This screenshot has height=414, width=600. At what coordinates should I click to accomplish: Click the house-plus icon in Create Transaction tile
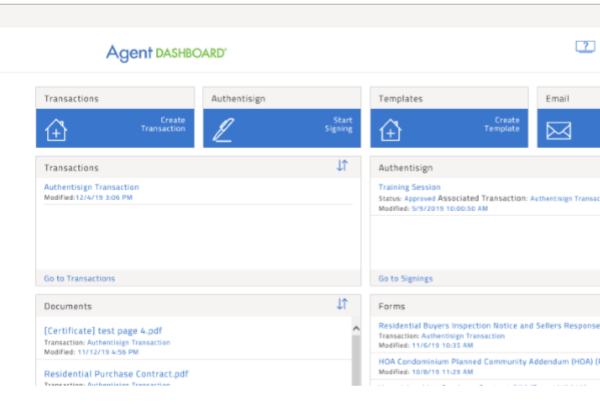56,130
